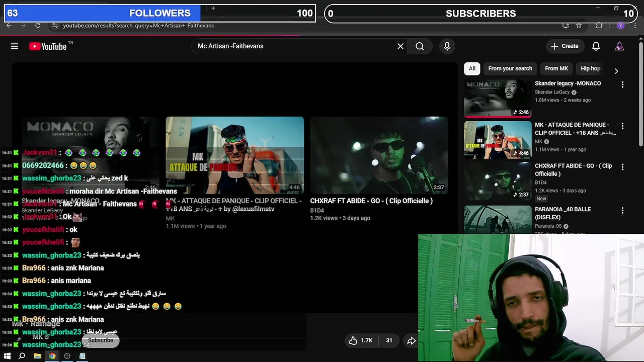Share the video with arrow icon

tap(412, 340)
